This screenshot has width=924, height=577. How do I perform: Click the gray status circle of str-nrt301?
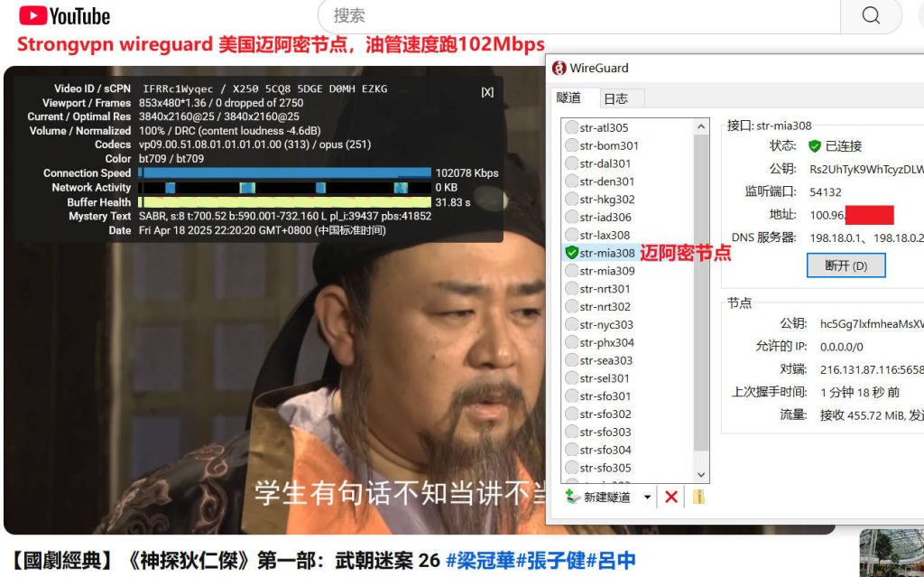[x=571, y=289]
